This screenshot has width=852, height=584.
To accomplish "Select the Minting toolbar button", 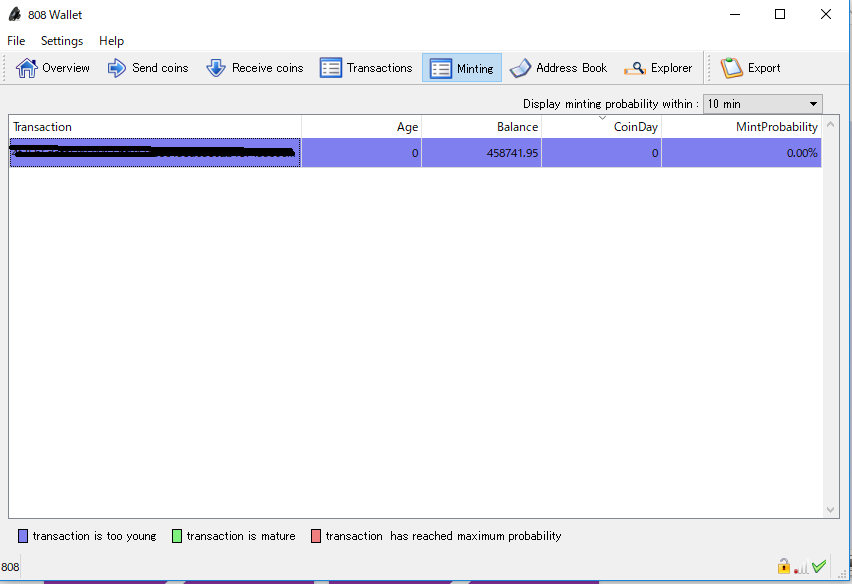I will pos(462,68).
